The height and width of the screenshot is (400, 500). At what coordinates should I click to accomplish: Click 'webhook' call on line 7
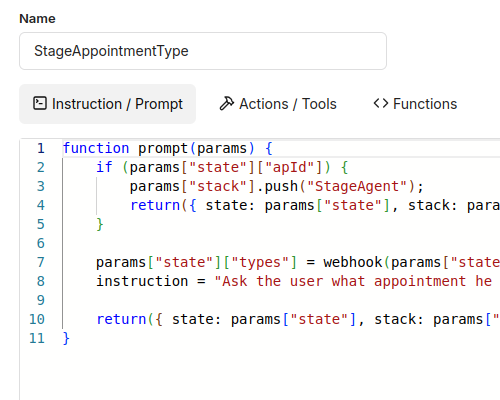pos(353,262)
